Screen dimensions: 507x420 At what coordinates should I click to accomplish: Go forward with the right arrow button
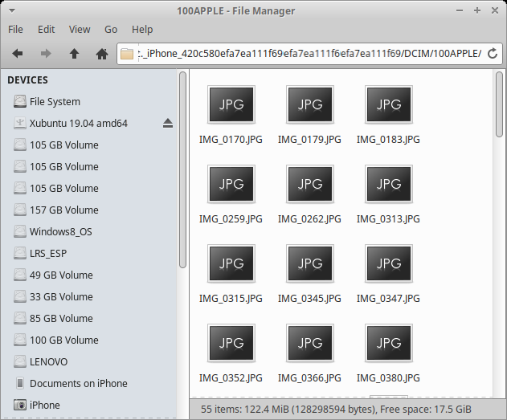[46, 54]
